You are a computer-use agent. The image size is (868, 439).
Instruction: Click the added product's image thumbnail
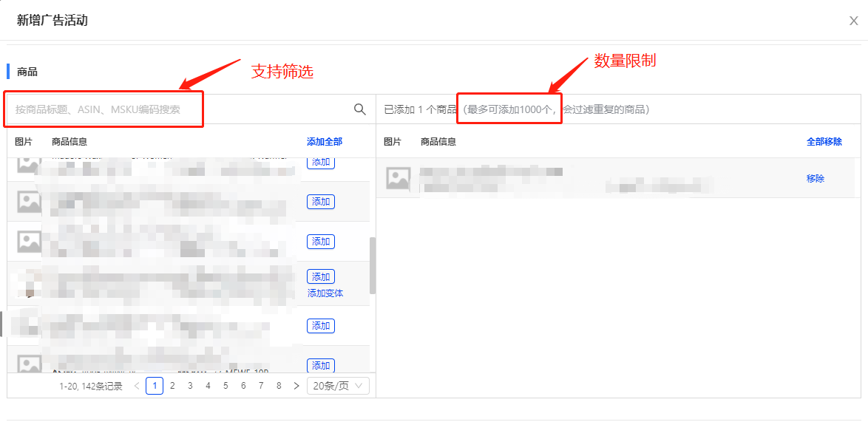pos(398,178)
